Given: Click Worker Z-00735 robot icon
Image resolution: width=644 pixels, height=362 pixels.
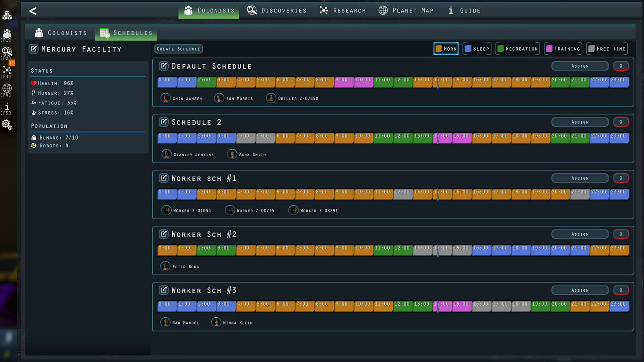Looking at the screenshot, I should point(230,210).
